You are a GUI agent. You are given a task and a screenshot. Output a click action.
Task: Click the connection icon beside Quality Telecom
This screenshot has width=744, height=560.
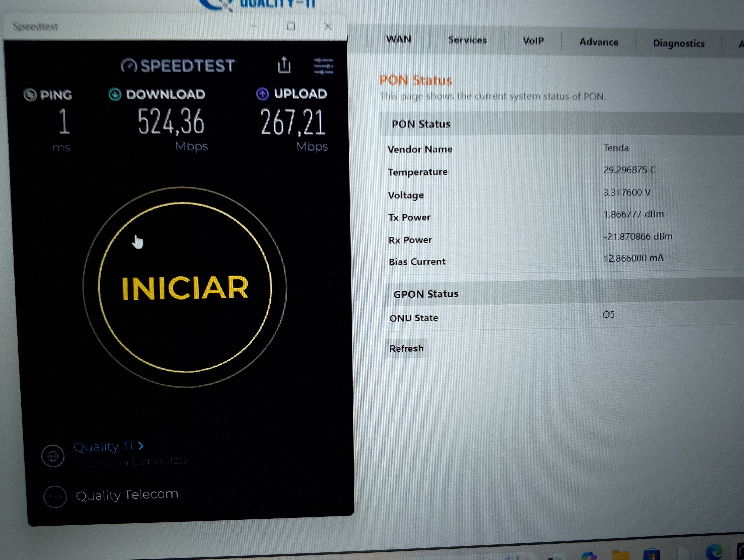(x=55, y=497)
